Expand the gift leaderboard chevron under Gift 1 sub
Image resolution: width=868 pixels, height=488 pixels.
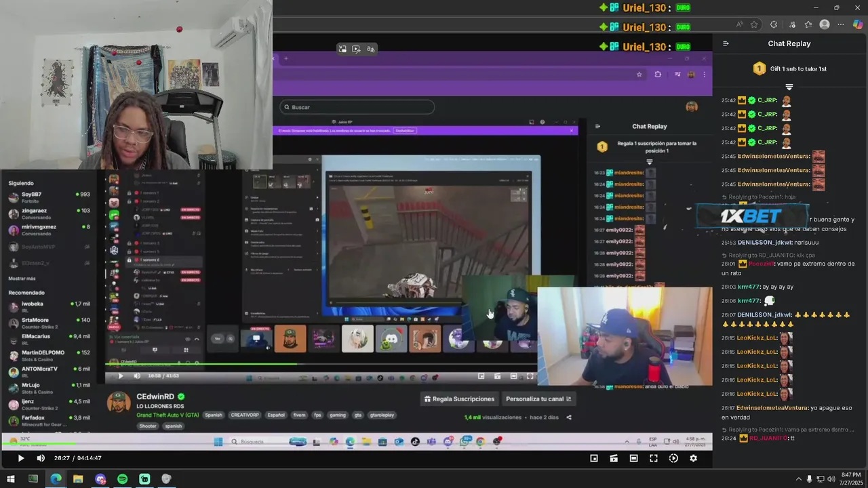click(789, 87)
